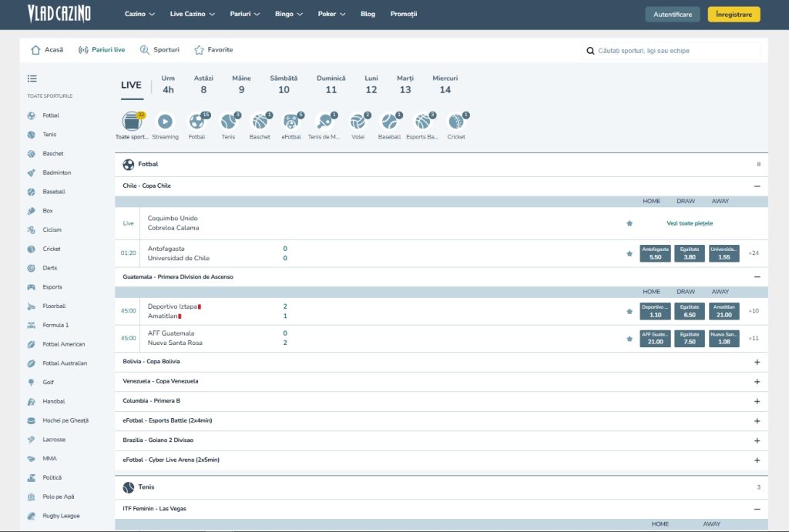
Task: Favorite the Coquimbo Unido match star
Action: tap(630, 223)
